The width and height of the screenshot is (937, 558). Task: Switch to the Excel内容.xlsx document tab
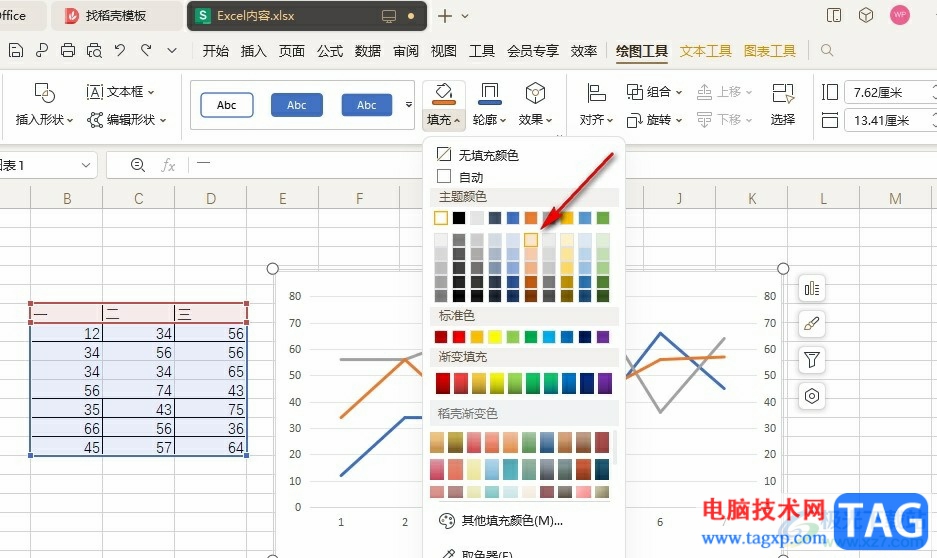pos(307,16)
